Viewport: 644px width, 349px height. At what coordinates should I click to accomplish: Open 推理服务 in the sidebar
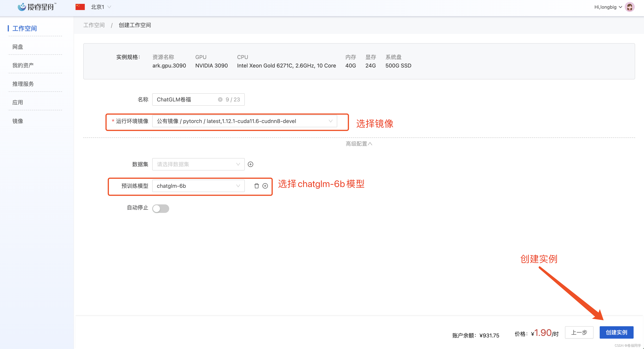23,84
